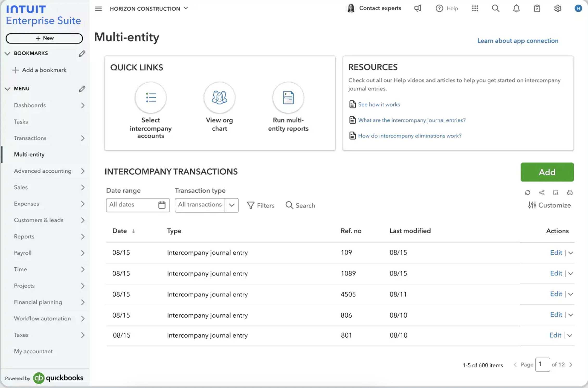Print the intercompany transactions list
The width and height of the screenshot is (588, 388).
[x=570, y=192]
